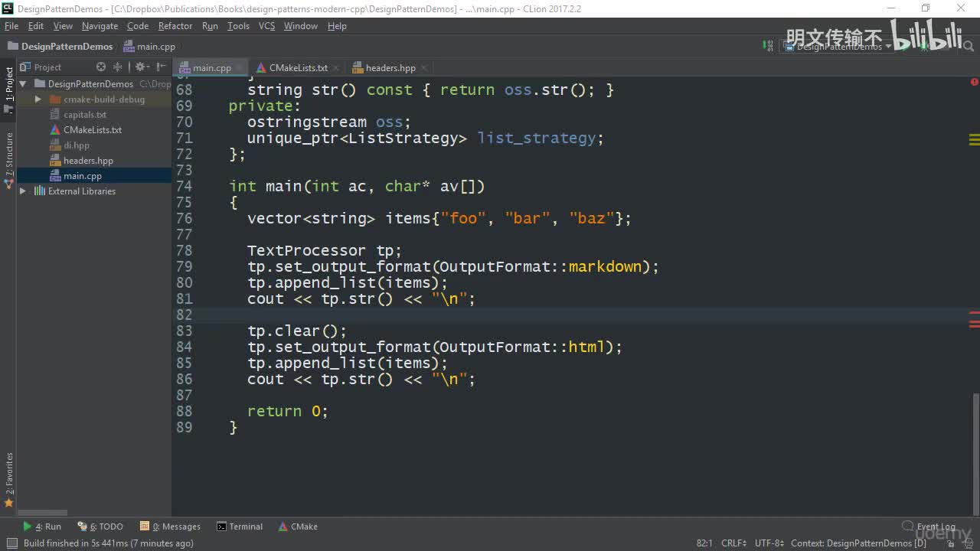
Task: Switch to the main.cpp editor tab
Action: click(x=211, y=68)
